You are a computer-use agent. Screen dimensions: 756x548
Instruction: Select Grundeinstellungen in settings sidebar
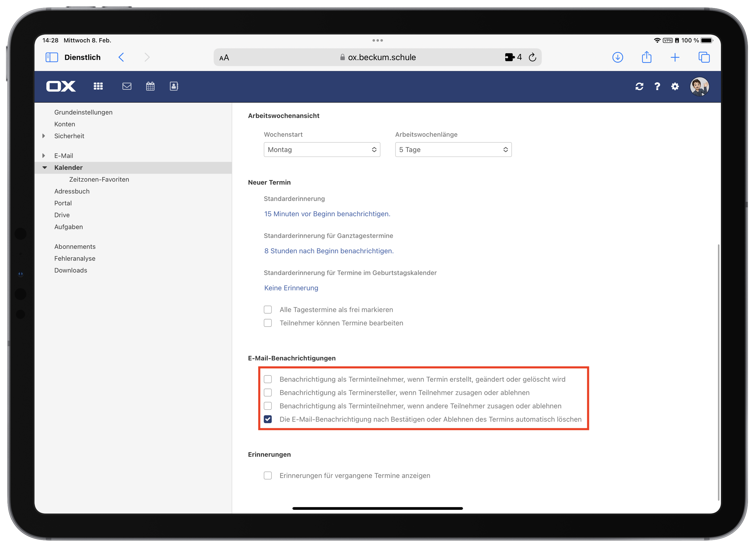[83, 112]
